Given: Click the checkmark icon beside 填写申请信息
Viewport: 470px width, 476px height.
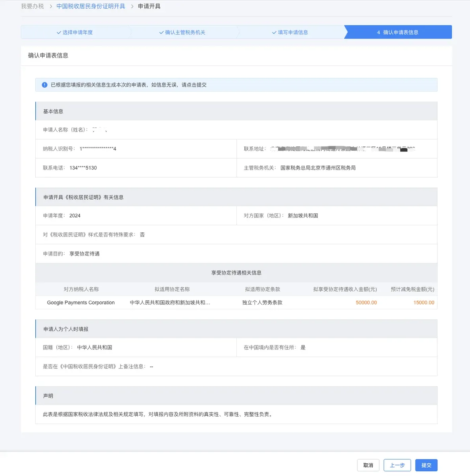Looking at the screenshot, I should point(274,33).
